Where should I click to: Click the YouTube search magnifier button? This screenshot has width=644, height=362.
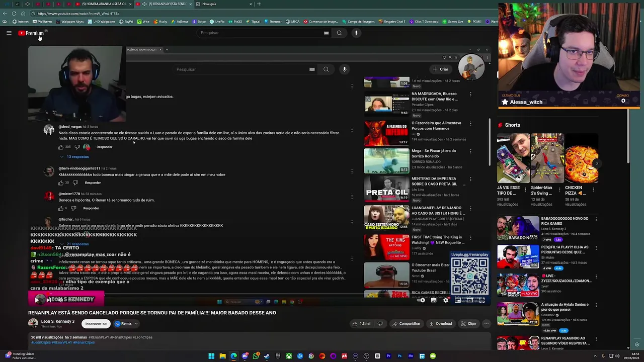coord(339,33)
